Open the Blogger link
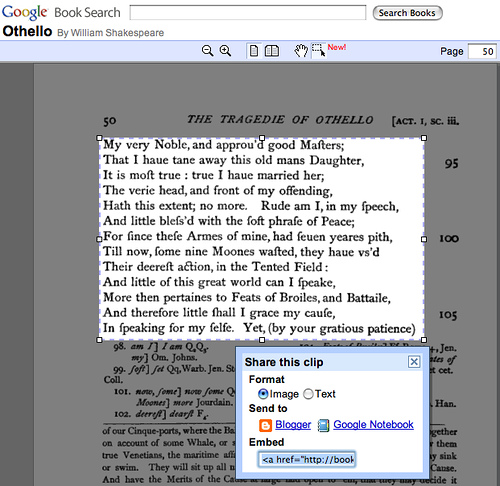Image resolution: width=500 pixels, height=486 pixels. click(x=293, y=425)
